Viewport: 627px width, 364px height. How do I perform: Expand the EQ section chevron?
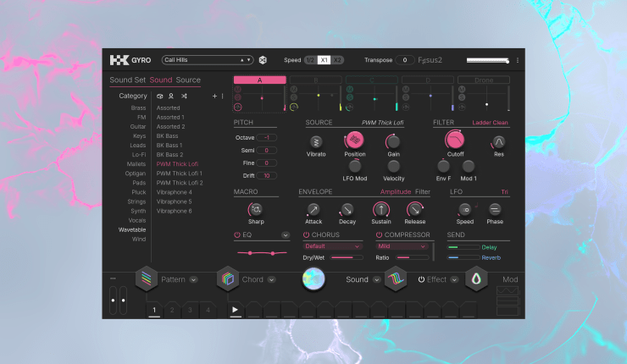click(286, 235)
